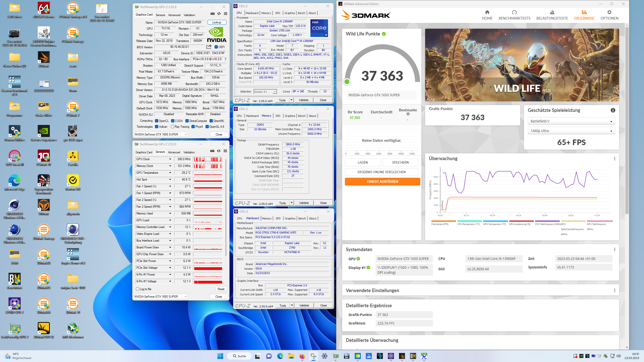Click refresh icon in upper GPU-Z window
Image resolution: width=644 pixels, height=362 pixels.
click(219, 14)
